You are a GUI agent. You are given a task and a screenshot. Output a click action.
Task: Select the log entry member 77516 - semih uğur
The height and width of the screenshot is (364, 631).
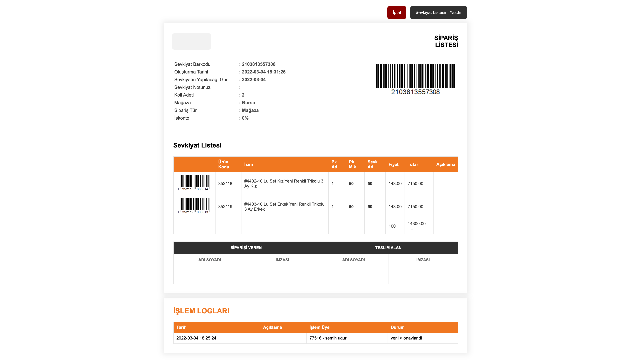point(328,338)
